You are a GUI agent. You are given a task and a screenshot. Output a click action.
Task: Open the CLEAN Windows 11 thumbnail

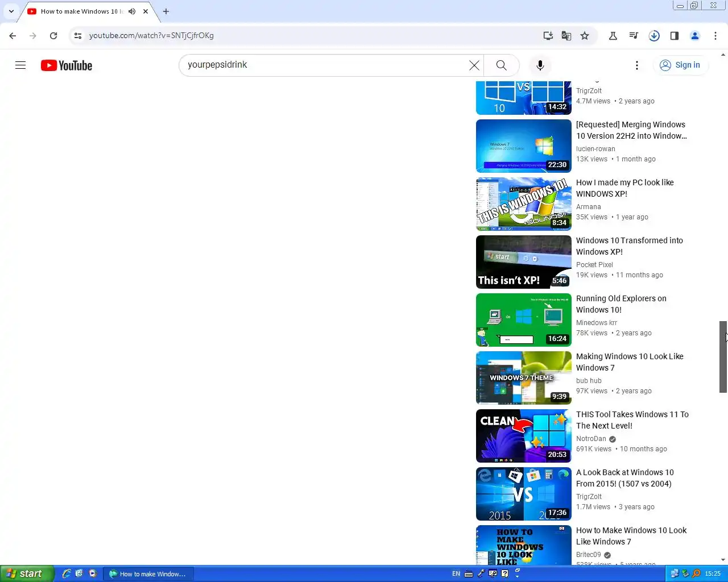[523, 436]
